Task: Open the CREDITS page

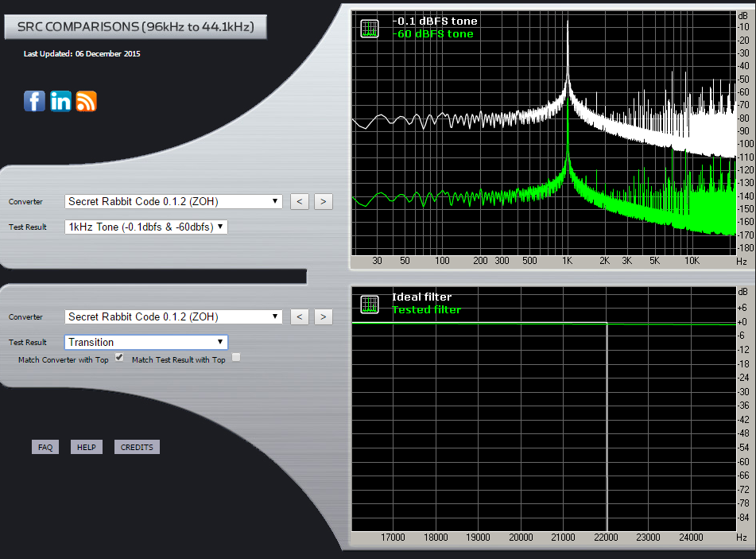Action: click(x=137, y=447)
